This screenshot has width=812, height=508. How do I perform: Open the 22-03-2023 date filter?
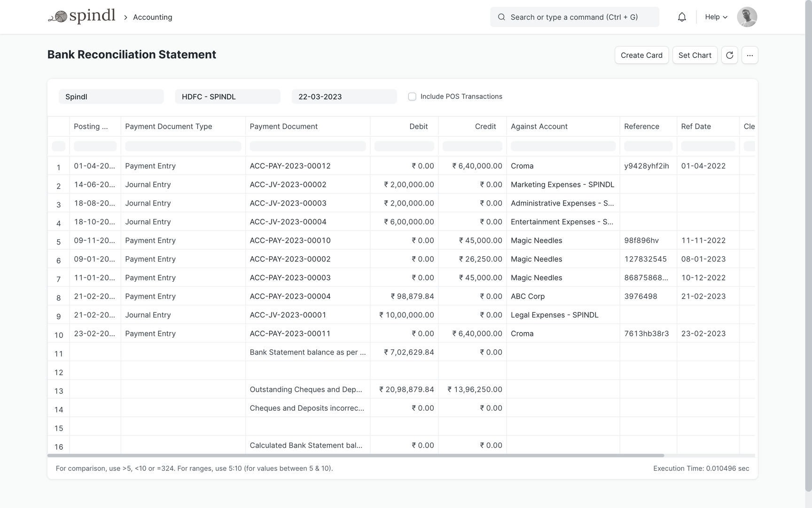[x=344, y=96]
